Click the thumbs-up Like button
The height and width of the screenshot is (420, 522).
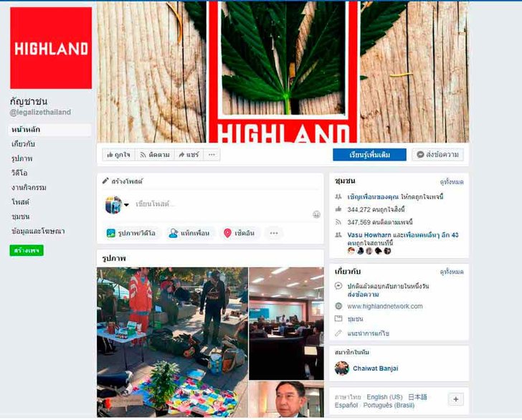pyautogui.click(x=118, y=155)
